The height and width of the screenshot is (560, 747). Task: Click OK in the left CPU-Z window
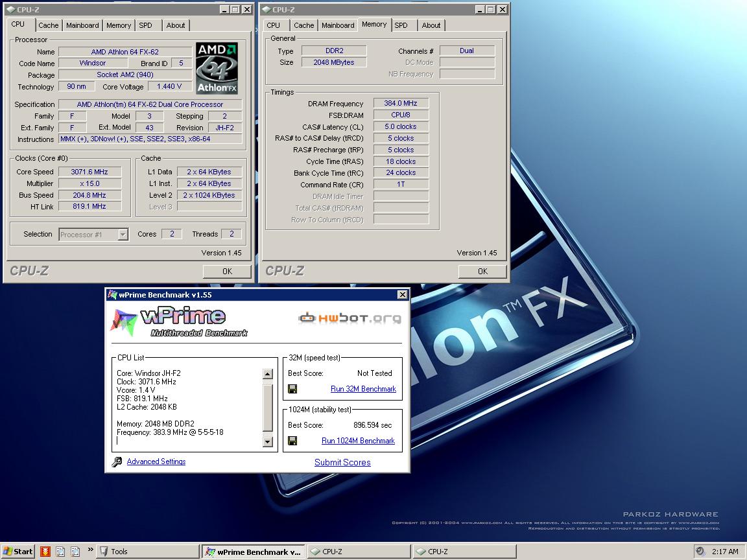227,272
